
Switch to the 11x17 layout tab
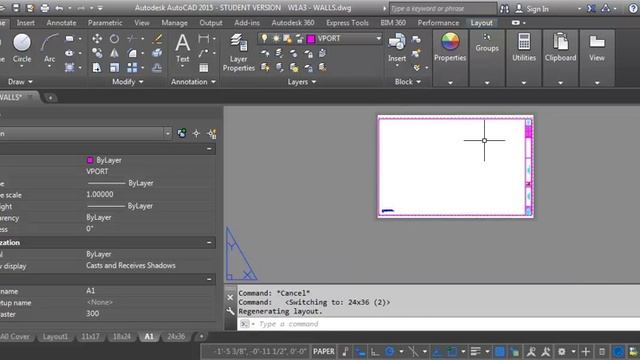90,336
